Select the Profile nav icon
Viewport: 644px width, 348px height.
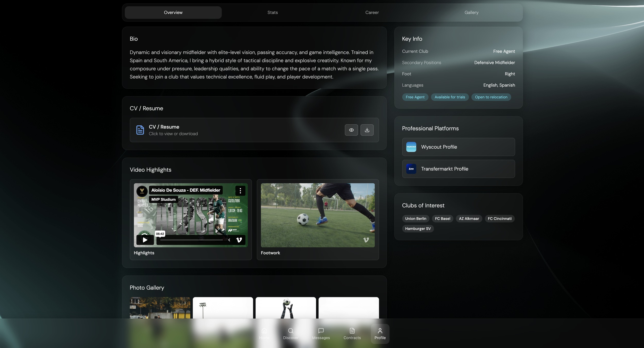tap(380, 334)
